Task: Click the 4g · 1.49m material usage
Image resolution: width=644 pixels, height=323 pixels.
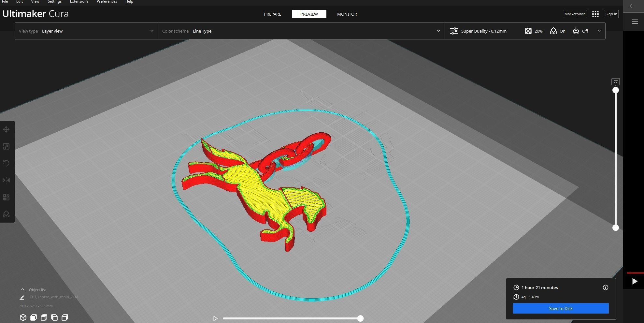Action: click(x=530, y=297)
